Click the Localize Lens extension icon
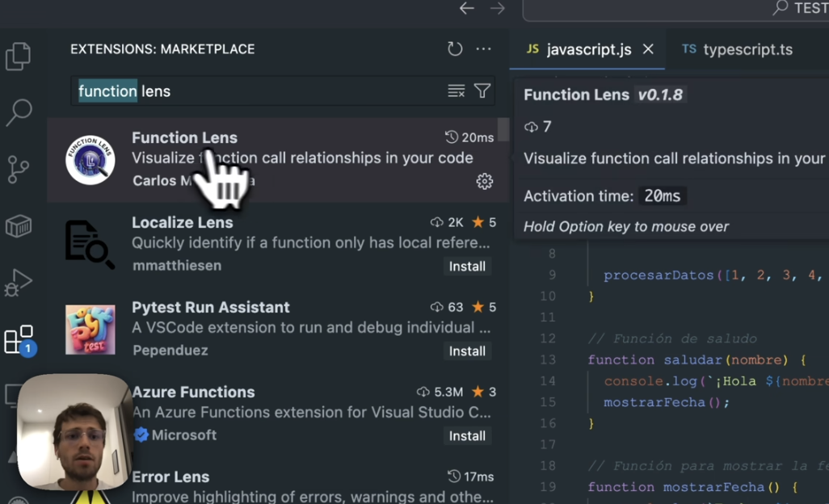Image resolution: width=829 pixels, height=504 pixels. pyautogui.click(x=90, y=244)
